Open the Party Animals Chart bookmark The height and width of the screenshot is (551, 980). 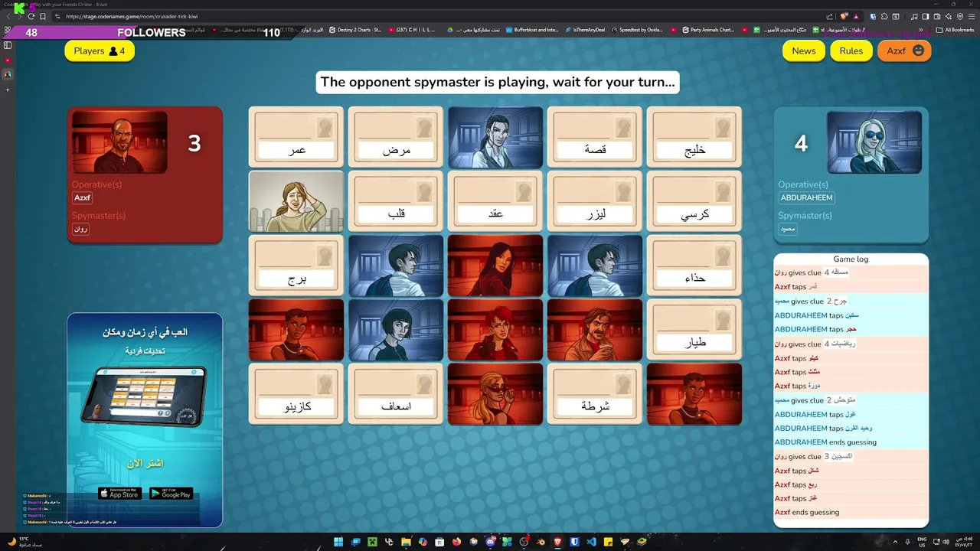point(707,30)
